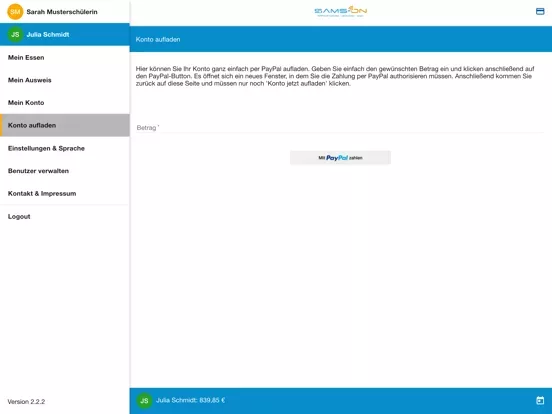The width and height of the screenshot is (552, 414).
Task: Click the SAMS-ON logo in header
Action: pyautogui.click(x=340, y=12)
